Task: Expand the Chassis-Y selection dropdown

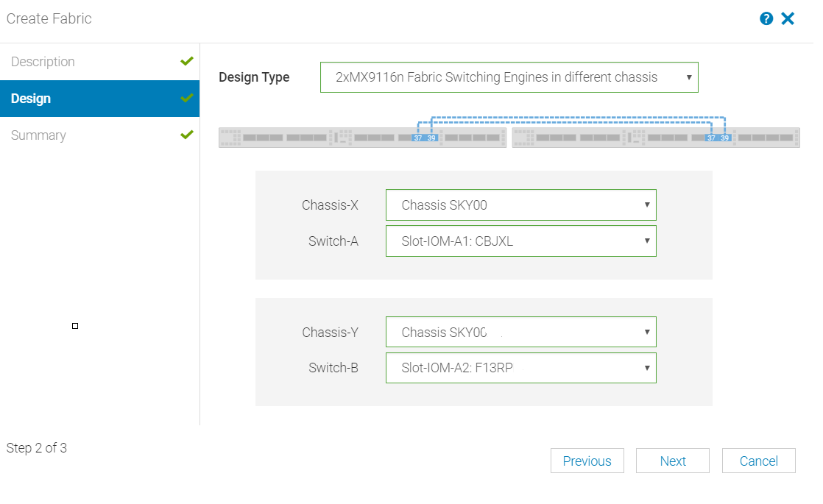Action: click(x=520, y=333)
